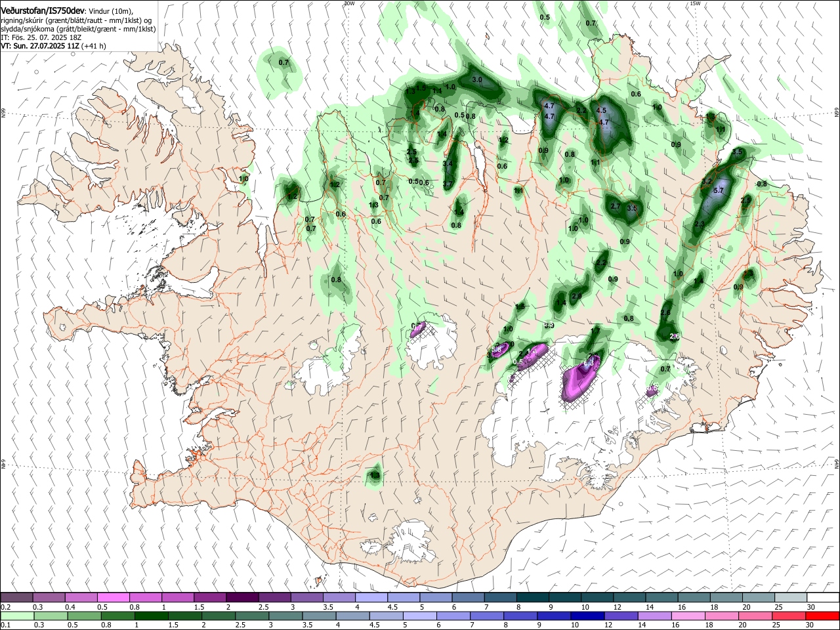This screenshot has width=840, height=630.
Task: Click the periwinkle 6–7 lower legend swatch
Action: pyautogui.click(x=453, y=616)
